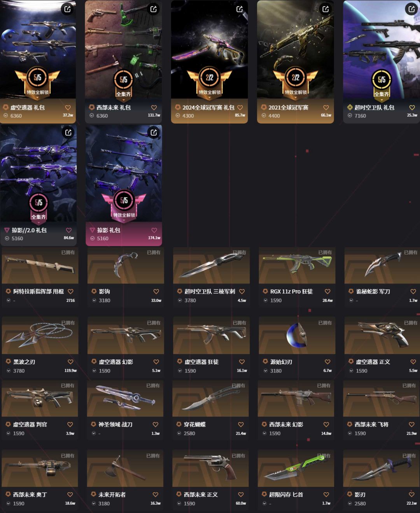Click share icon on 2021全球冠军赛 card
The height and width of the screenshot is (513, 420).
325,9
